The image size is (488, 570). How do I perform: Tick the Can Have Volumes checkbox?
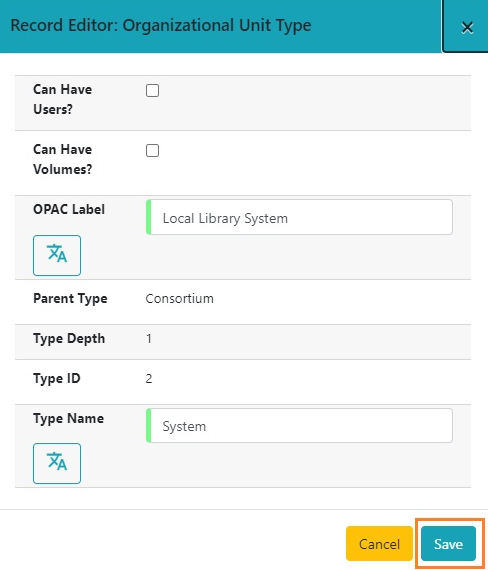pyautogui.click(x=152, y=150)
